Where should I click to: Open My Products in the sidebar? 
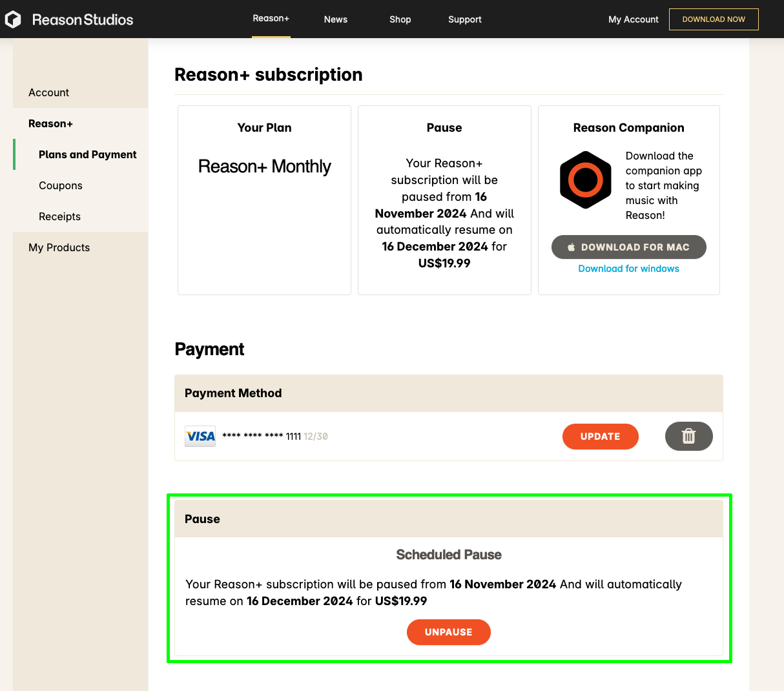59,247
